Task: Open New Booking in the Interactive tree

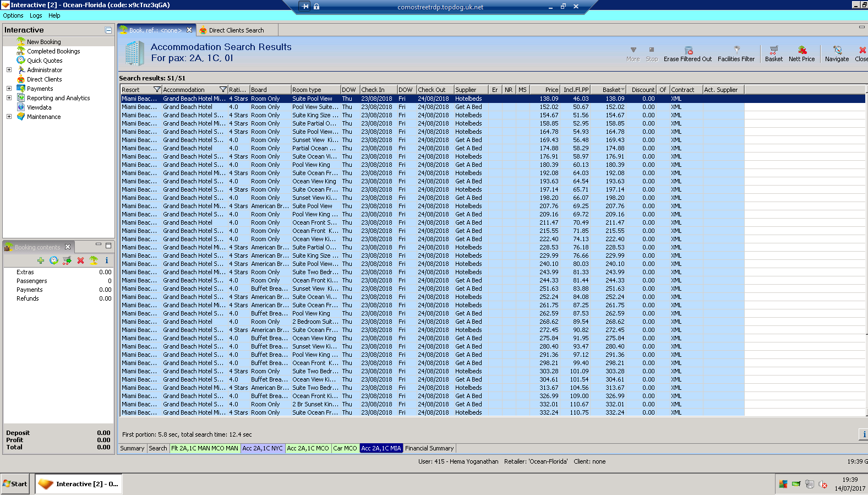Action: point(43,42)
